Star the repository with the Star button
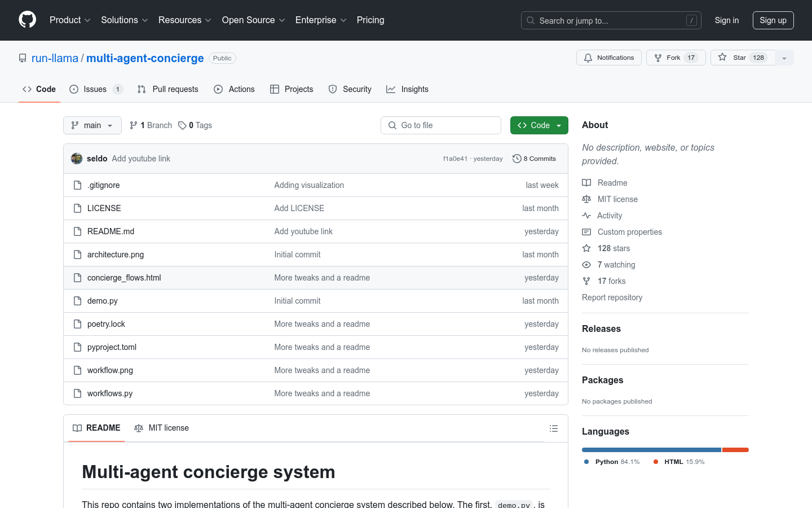This screenshot has height=508, width=812. [743, 58]
